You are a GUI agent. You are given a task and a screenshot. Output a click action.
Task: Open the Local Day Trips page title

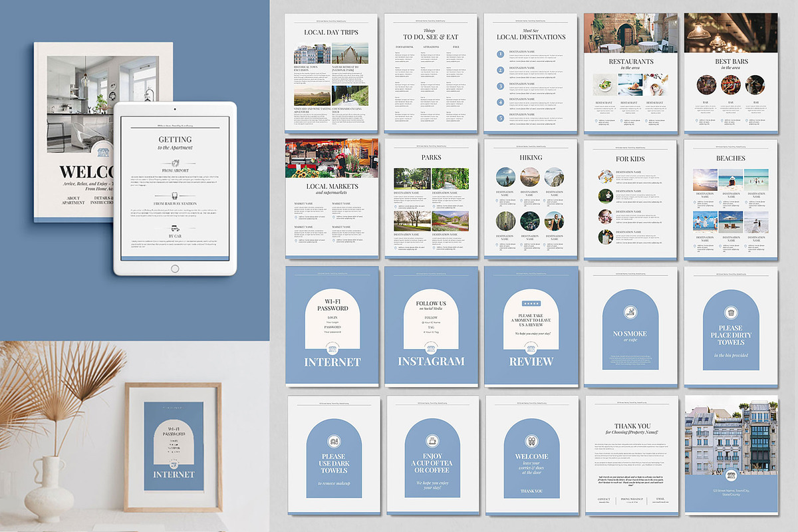(x=332, y=32)
